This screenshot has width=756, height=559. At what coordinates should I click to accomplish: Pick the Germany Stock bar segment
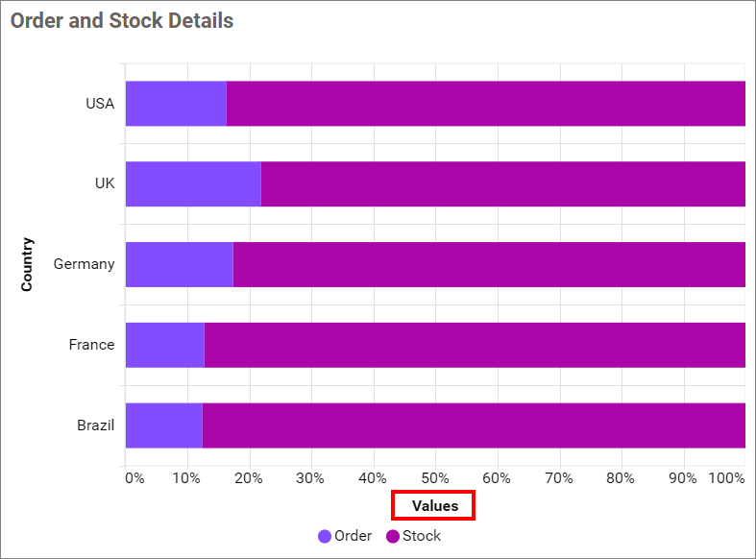click(489, 264)
